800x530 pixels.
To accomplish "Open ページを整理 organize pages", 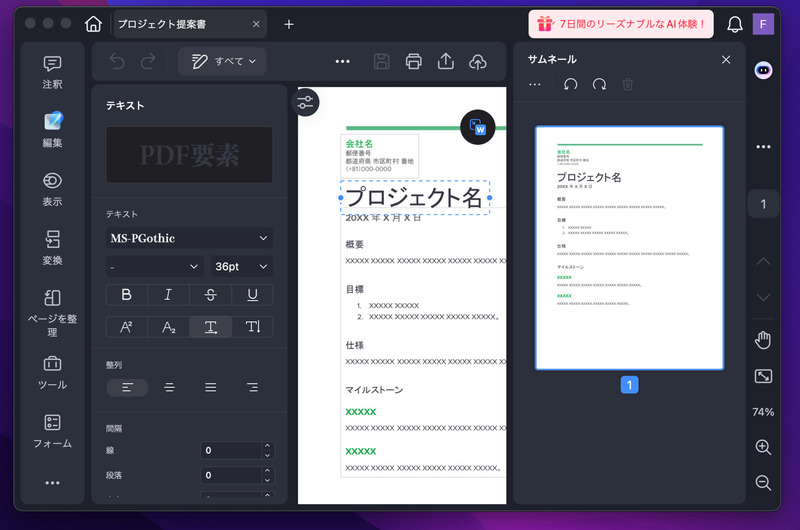I will 52,313.
